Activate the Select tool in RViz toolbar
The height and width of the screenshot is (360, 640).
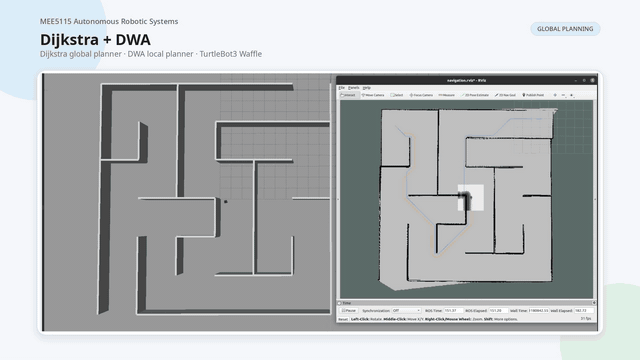point(397,95)
